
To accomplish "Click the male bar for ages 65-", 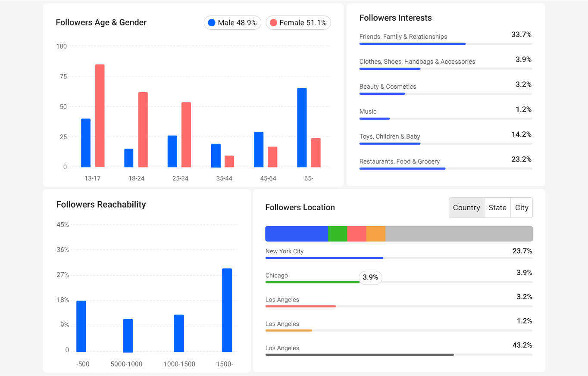I will coord(302,127).
